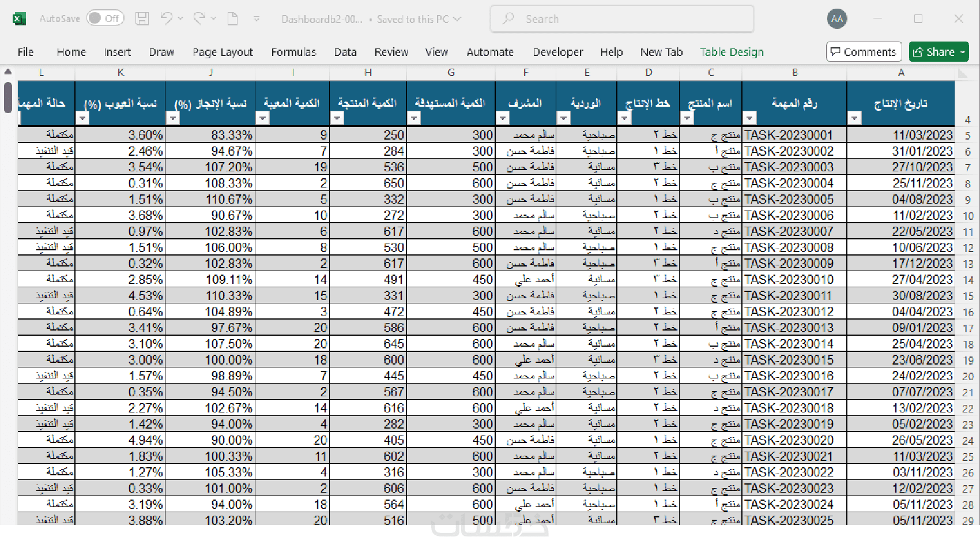This screenshot has width=980, height=548.
Task: Expand the Share button dropdown arrow
Action: pyautogui.click(x=963, y=52)
